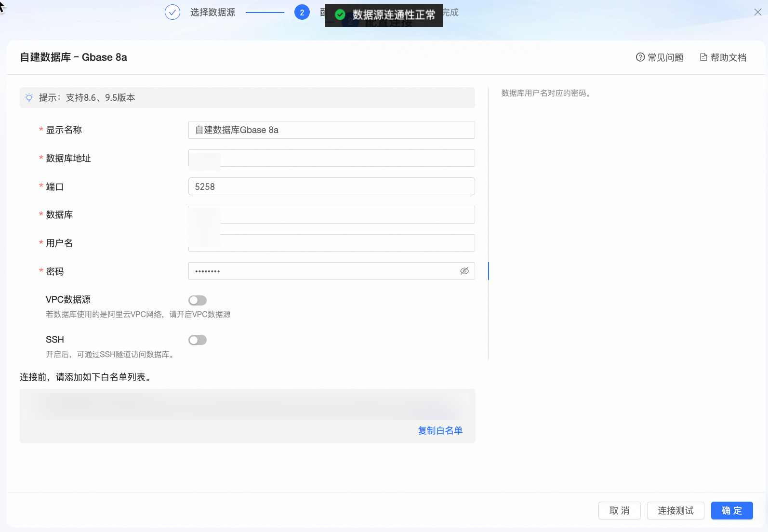Click the 数据库 name input field
The height and width of the screenshot is (532, 768).
[331, 215]
